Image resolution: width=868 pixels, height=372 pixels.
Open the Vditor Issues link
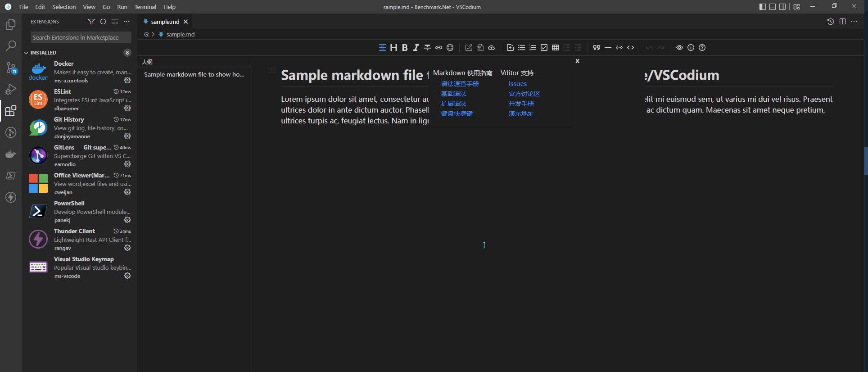tap(517, 84)
